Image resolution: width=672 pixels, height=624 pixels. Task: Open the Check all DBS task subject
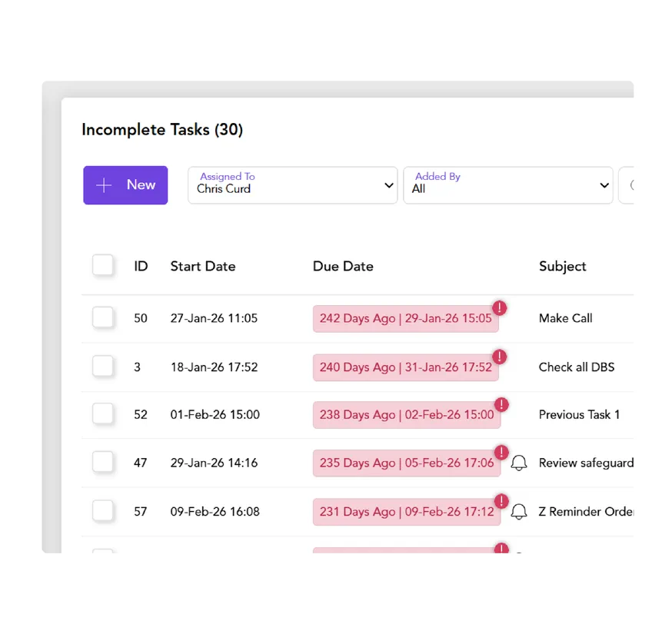(x=577, y=367)
